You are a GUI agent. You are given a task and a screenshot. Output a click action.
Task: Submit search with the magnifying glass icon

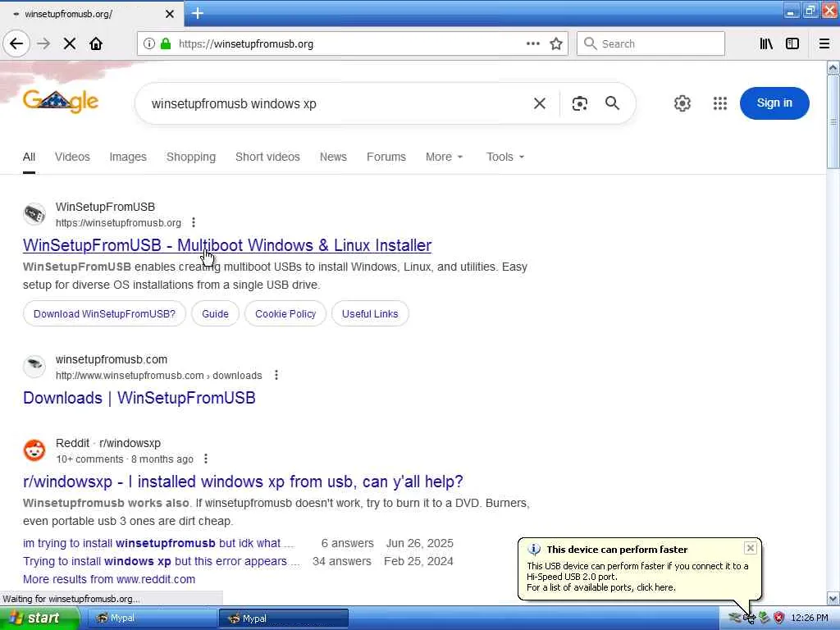[x=612, y=103]
